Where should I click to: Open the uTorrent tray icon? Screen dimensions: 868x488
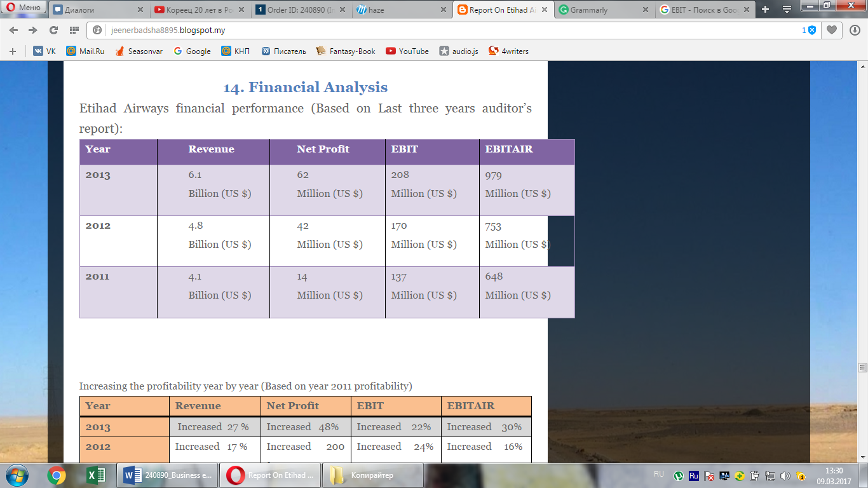[x=679, y=475]
